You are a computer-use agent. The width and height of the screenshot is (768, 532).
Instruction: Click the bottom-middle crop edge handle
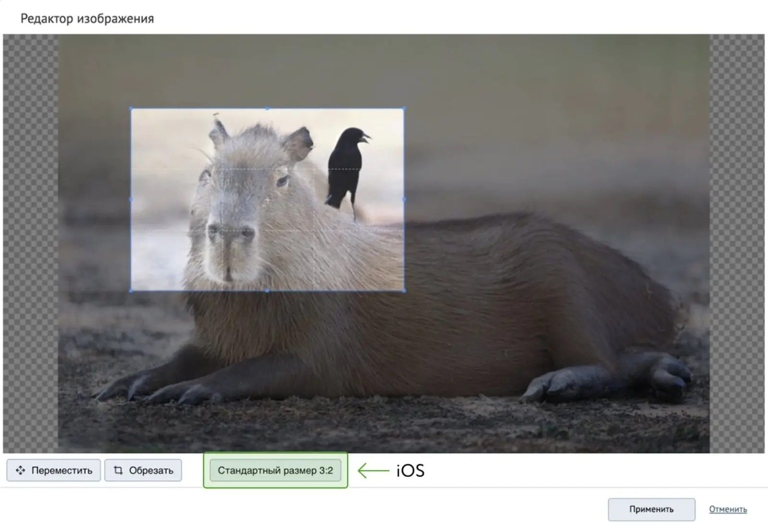click(267, 290)
